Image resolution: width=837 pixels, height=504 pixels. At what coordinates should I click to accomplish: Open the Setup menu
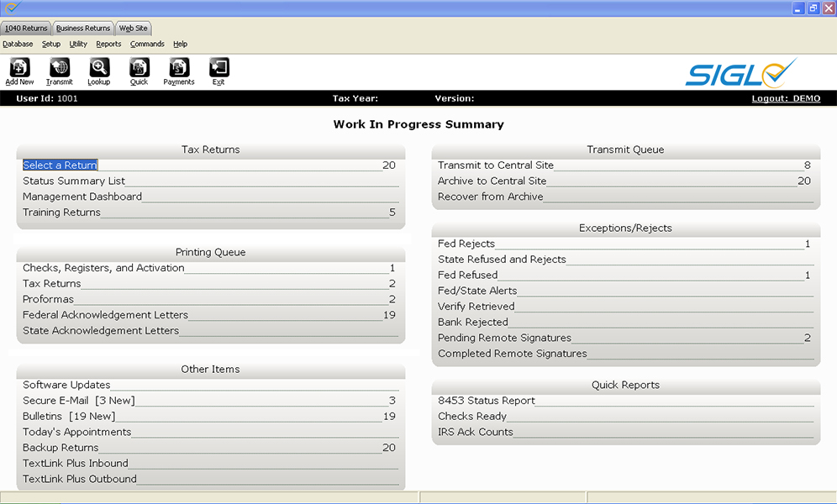[x=51, y=44]
